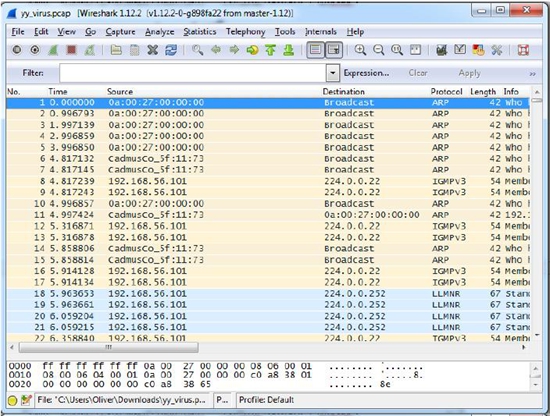Save this capture file icon
The image size is (550, 416).
click(x=134, y=50)
